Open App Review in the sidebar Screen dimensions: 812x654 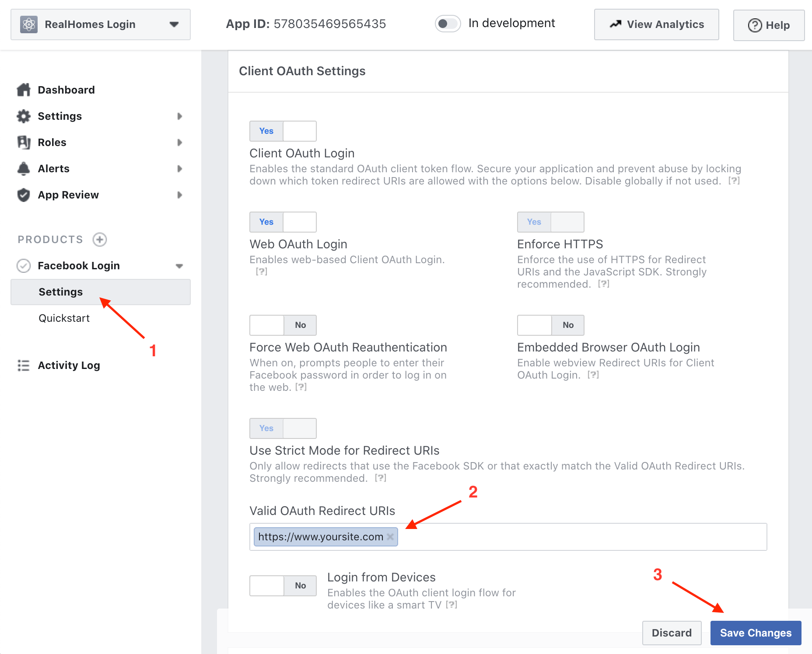click(68, 195)
